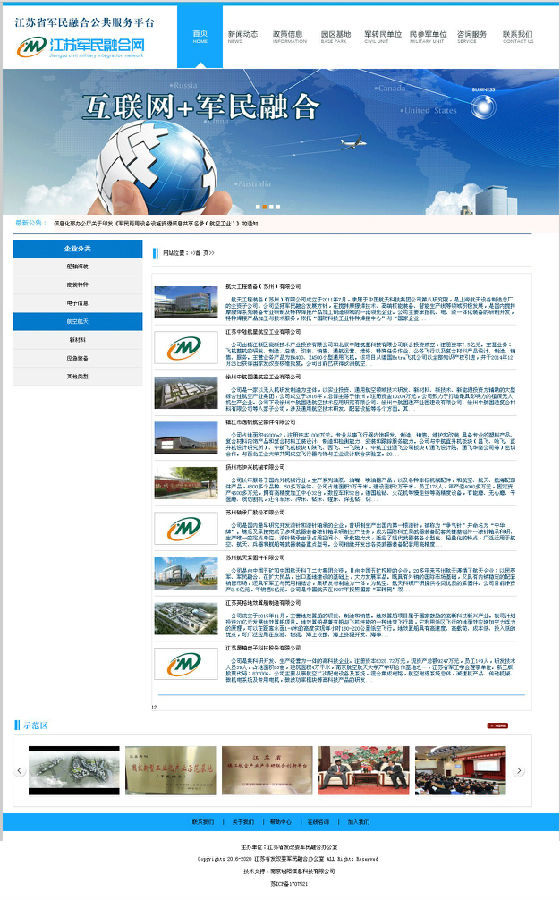Select the MILITARY UNIT navigation item
Image resolution: width=560 pixels, height=900 pixels.
click(428, 37)
